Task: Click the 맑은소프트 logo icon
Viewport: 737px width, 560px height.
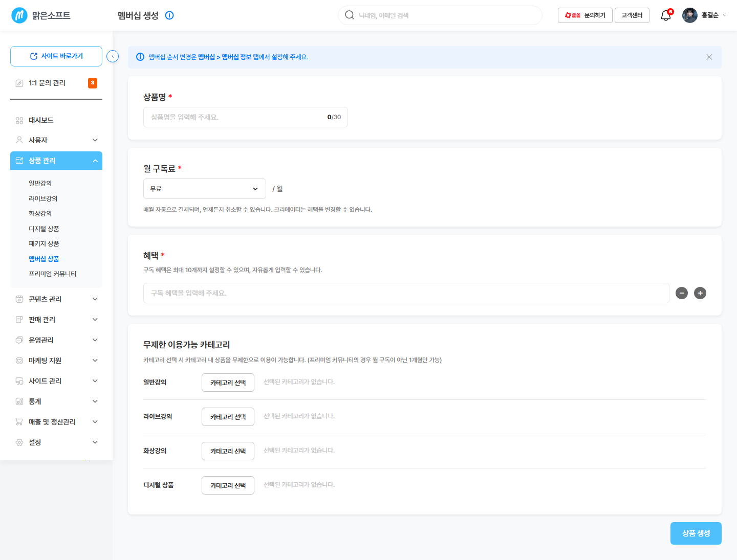Action: click(x=19, y=15)
